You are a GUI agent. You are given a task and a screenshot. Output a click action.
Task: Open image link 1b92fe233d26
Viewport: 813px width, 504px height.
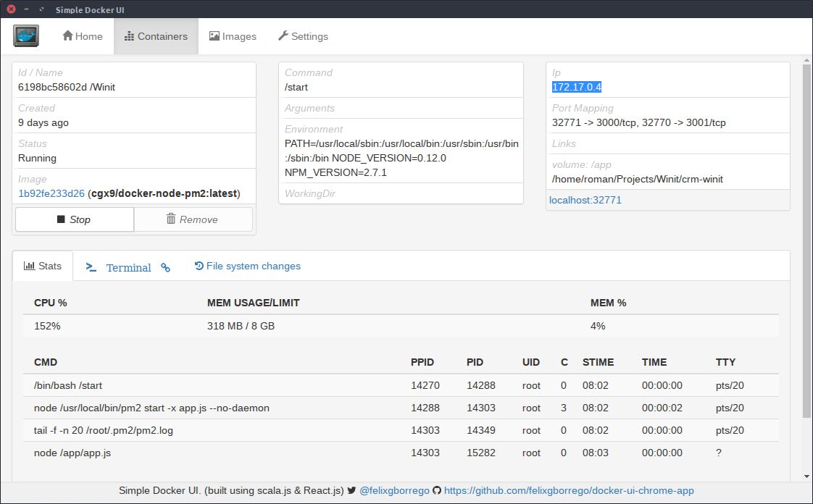tap(51, 193)
